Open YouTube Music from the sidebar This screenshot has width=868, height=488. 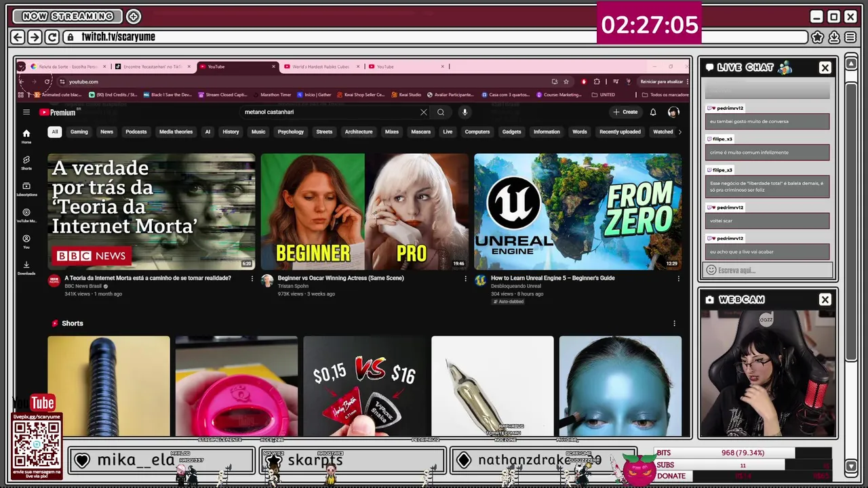click(x=26, y=215)
